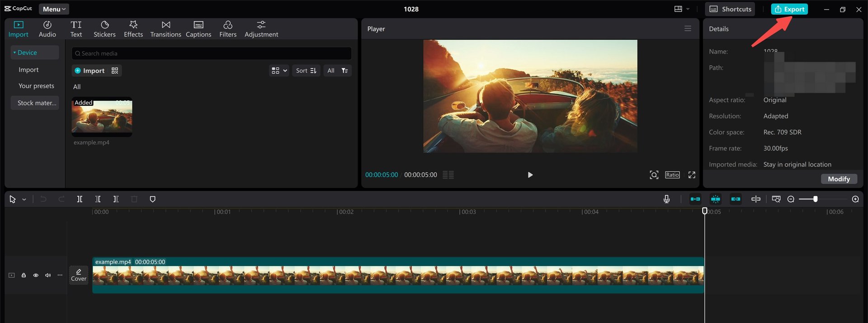Click the blue Import button
Screen dimensions: 868x323
90,70
